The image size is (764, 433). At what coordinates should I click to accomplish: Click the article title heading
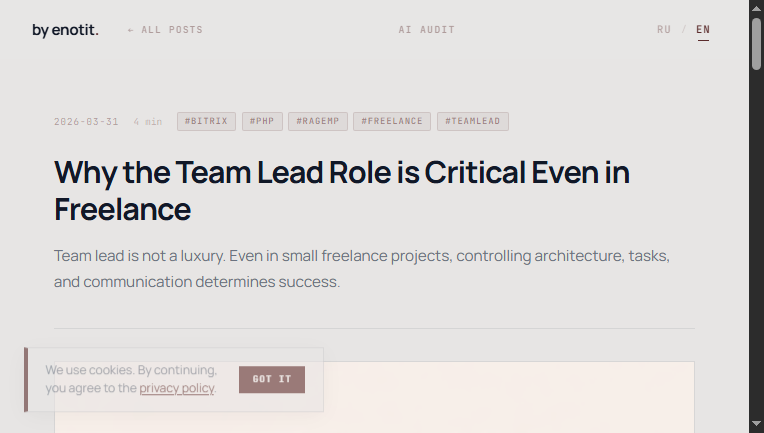point(341,191)
